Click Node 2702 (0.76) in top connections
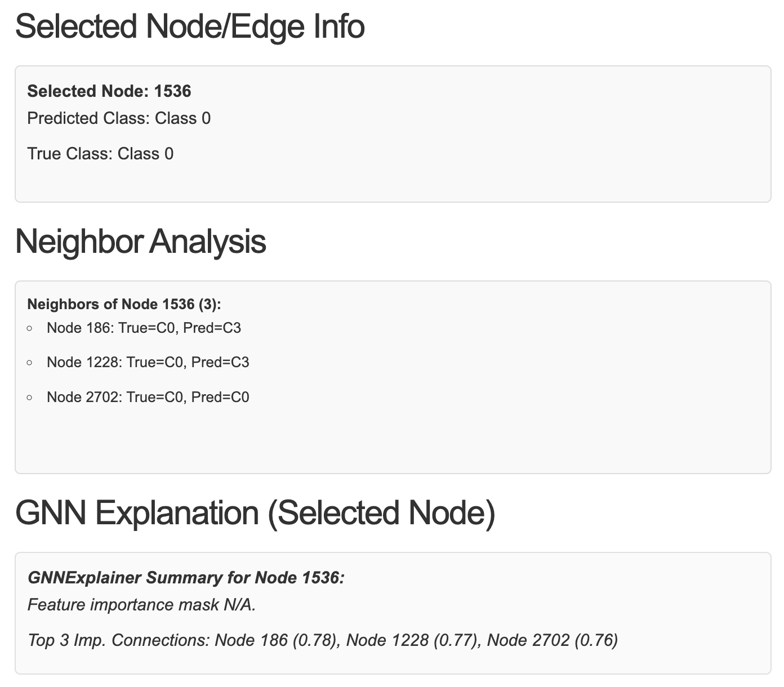Viewport: 784px width, 687px height. pyautogui.click(x=553, y=640)
